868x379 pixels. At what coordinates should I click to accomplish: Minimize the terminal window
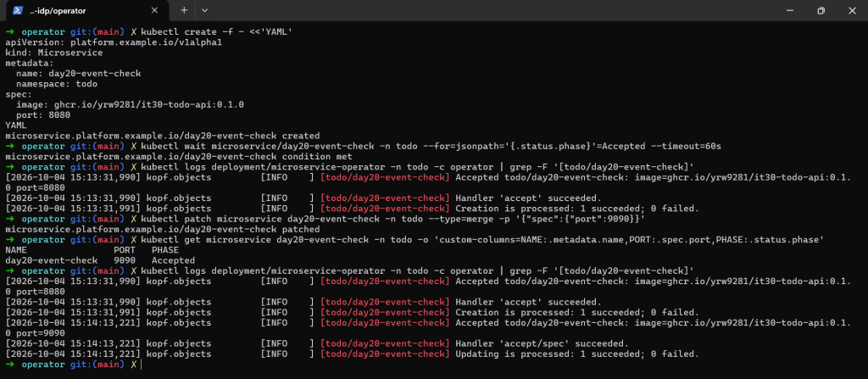tap(789, 10)
